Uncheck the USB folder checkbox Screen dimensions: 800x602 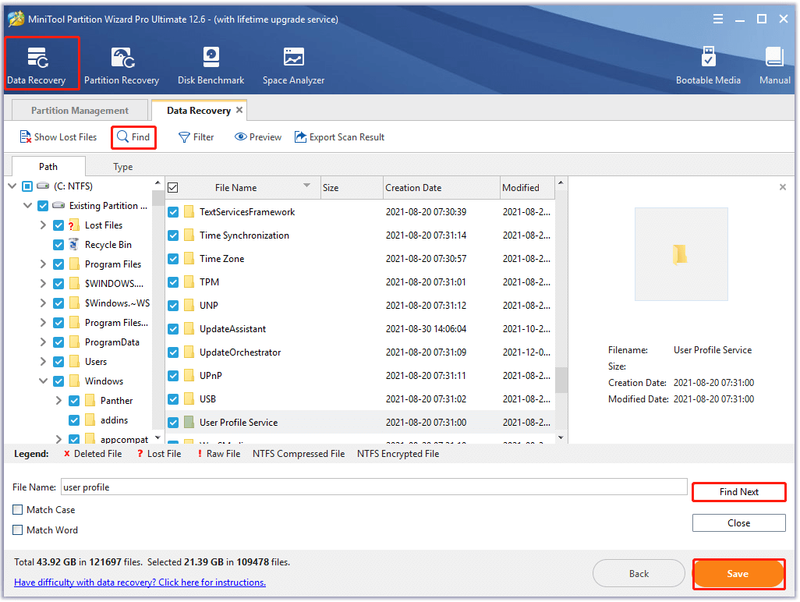tap(173, 399)
